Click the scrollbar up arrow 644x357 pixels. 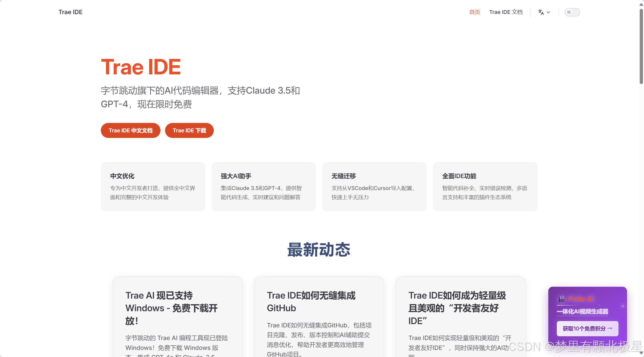(641, 4)
